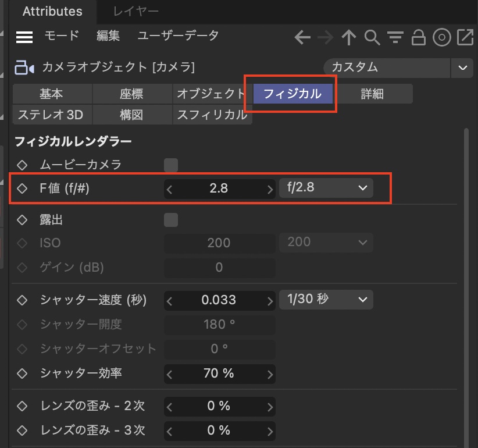
Task: Click the filter icon in the toolbar
Action: [395, 38]
